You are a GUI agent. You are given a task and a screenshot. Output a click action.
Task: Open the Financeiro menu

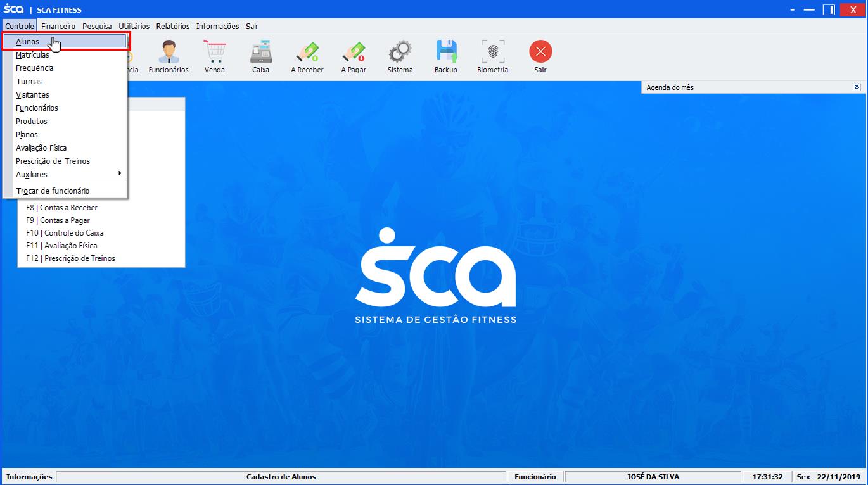click(x=58, y=26)
